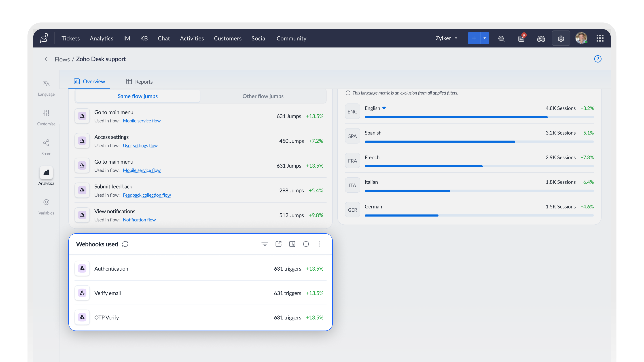Show info for Webhooks used
This screenshot has width=644, height=362.
[x=306, y=244]
